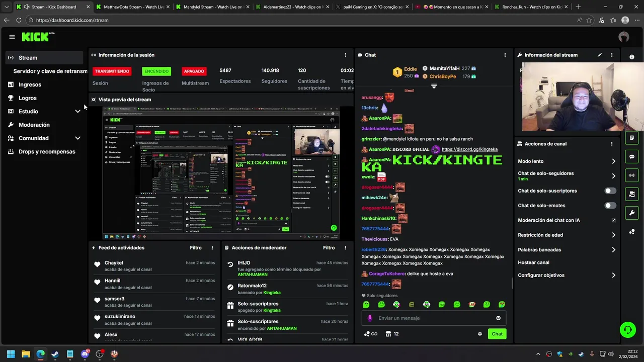Open Steam from the Windows taskbar

point(55,354)
